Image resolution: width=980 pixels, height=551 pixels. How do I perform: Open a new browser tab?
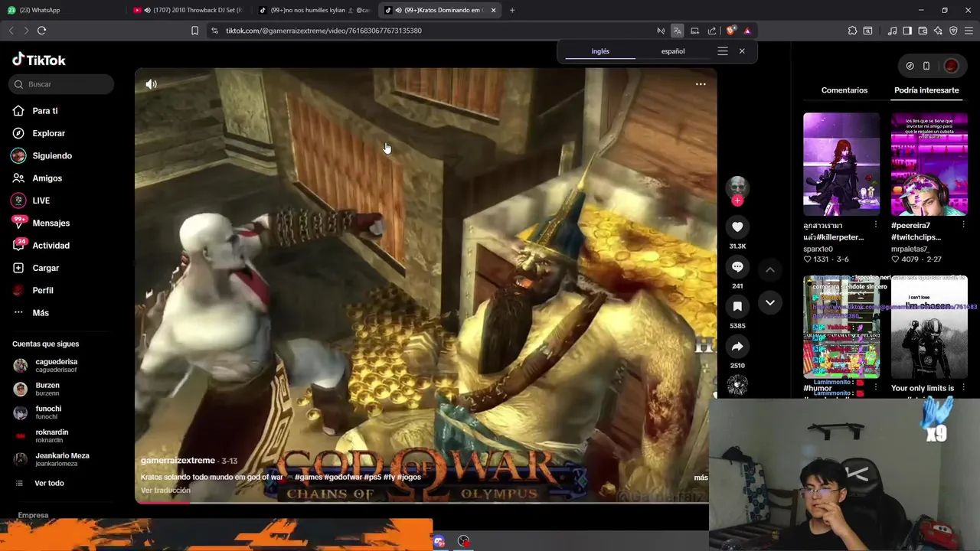512,10
